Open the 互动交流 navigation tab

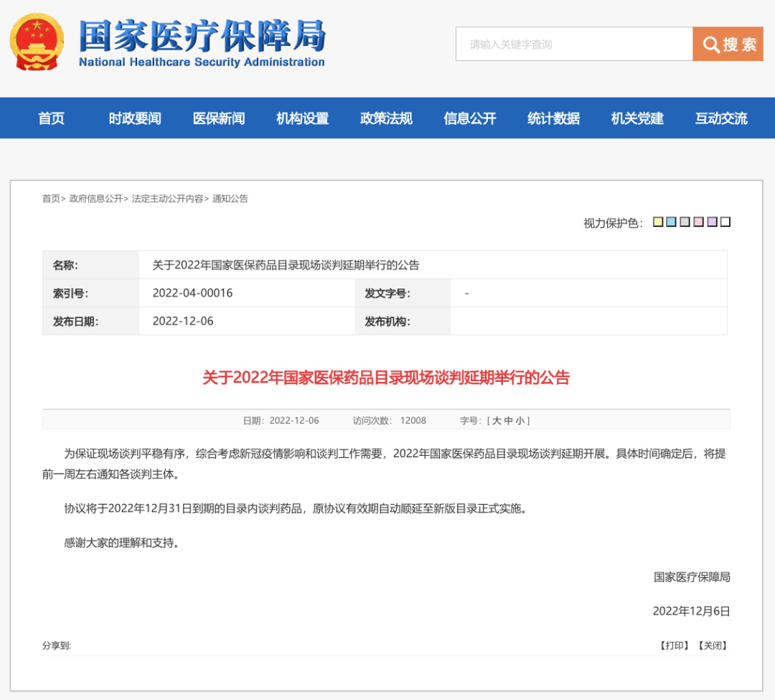pos(721,118)
